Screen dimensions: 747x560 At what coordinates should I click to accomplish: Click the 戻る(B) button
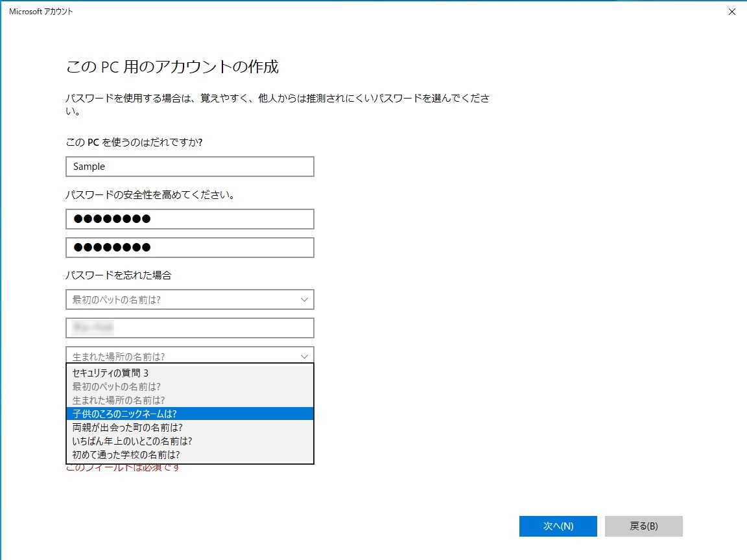coord(643,526)
